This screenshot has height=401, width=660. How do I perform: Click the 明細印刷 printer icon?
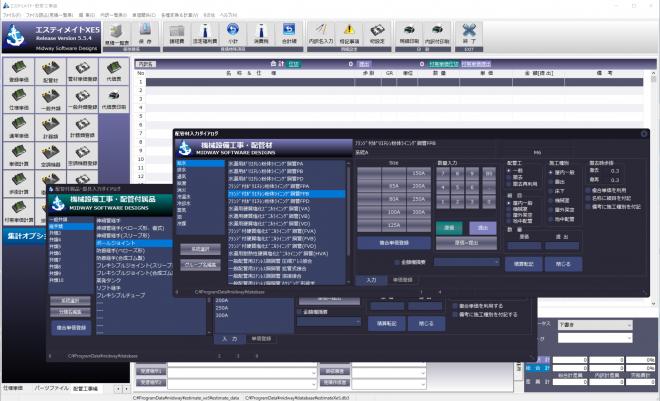click(409, 34)
